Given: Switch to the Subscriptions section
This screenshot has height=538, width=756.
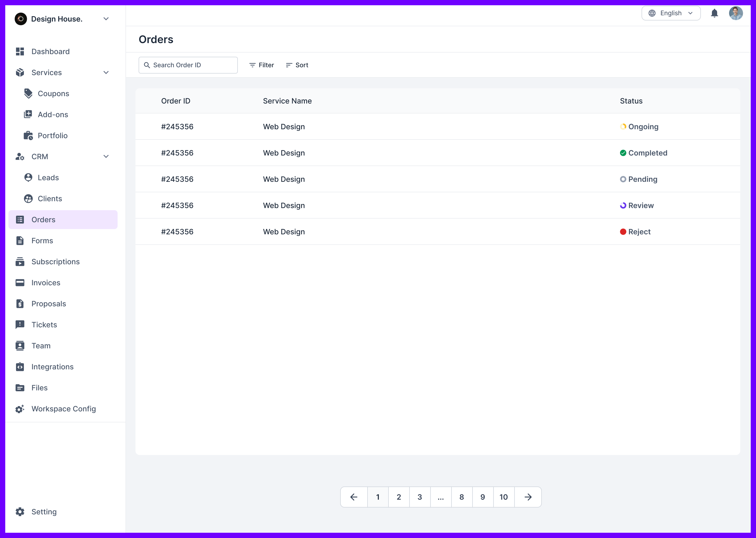Looking at the screenshot, I should pyautogui.click(x=55, y=261).
